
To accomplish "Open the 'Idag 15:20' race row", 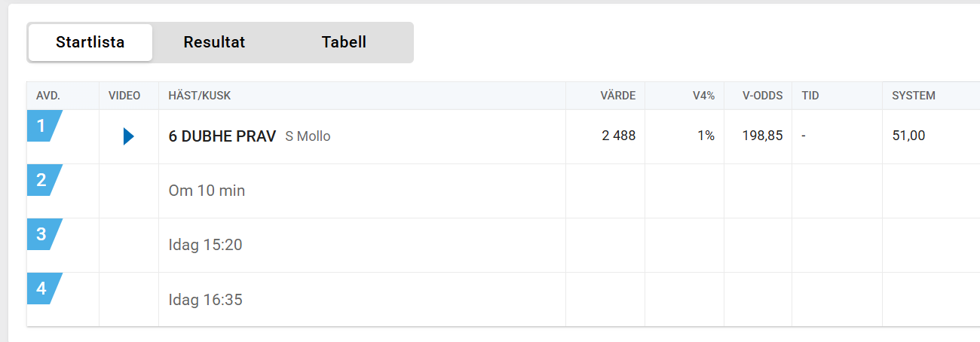I will (x=504, y=246).
